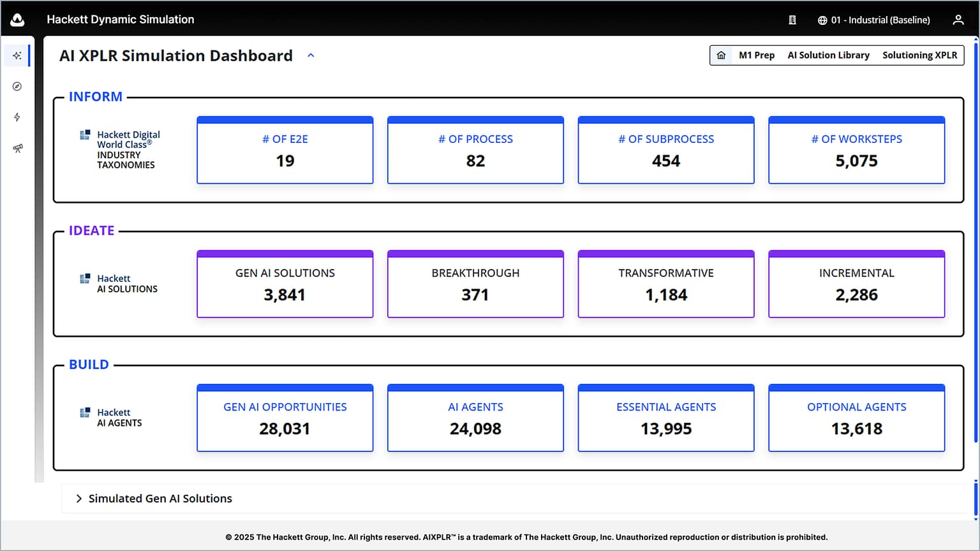
Task: Click the # OF E2E card
Action: click(285, 151)
